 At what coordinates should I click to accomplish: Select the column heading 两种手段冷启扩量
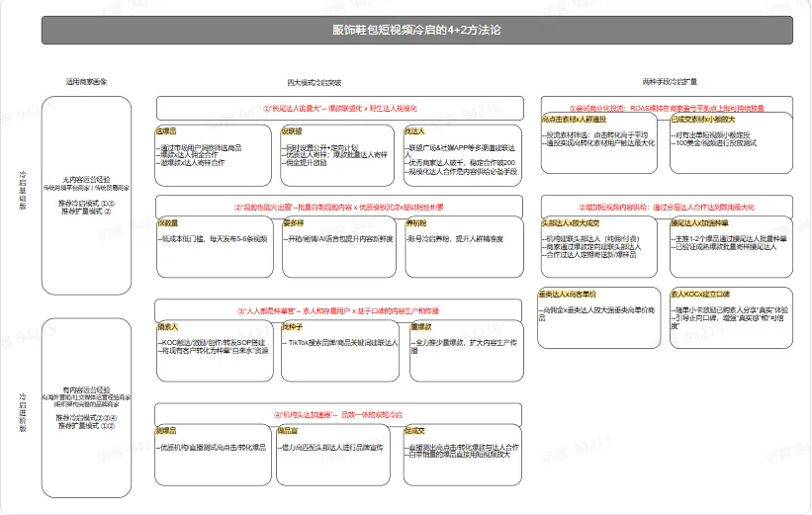670,82
